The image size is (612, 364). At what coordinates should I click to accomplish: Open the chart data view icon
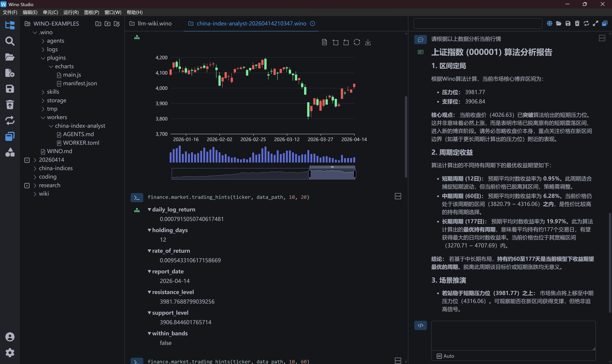[324, 42]
